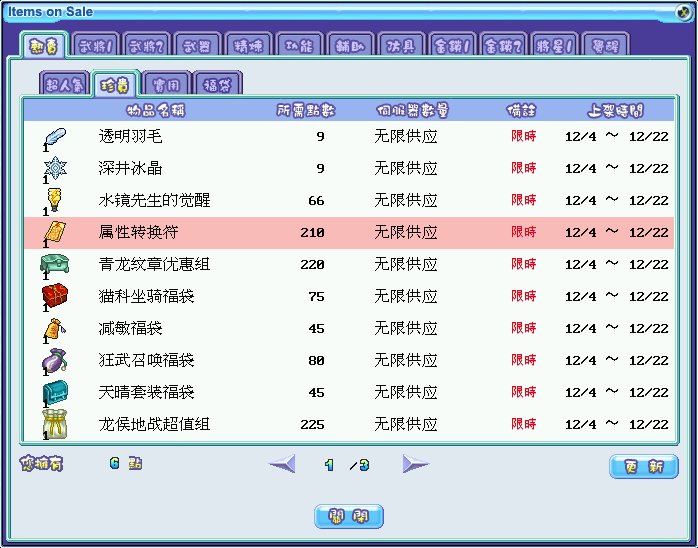Click the 深井冰晶 ice crystal icon

54,169
